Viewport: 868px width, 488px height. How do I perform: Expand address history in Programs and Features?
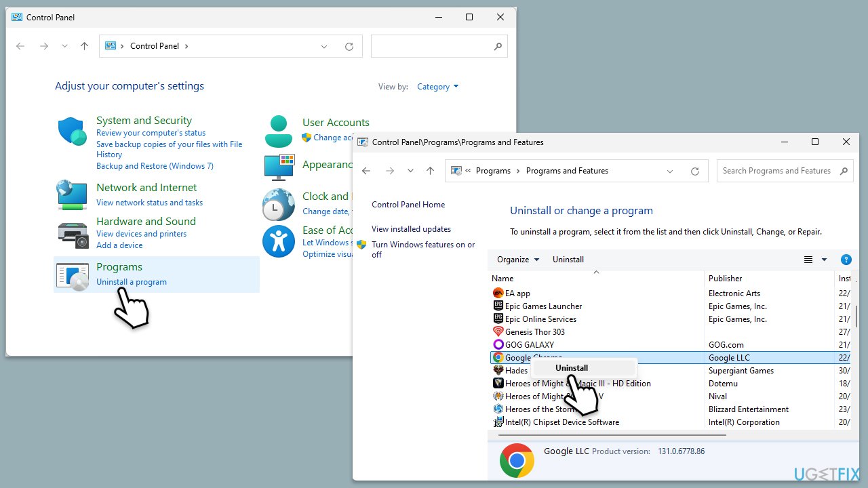coord(670,171)
